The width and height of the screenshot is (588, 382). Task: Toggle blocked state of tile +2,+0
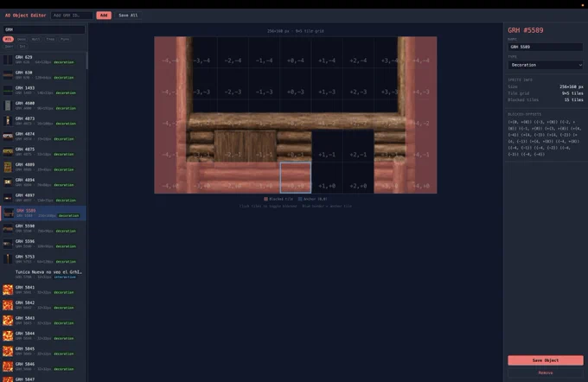[x=358, y=178]
